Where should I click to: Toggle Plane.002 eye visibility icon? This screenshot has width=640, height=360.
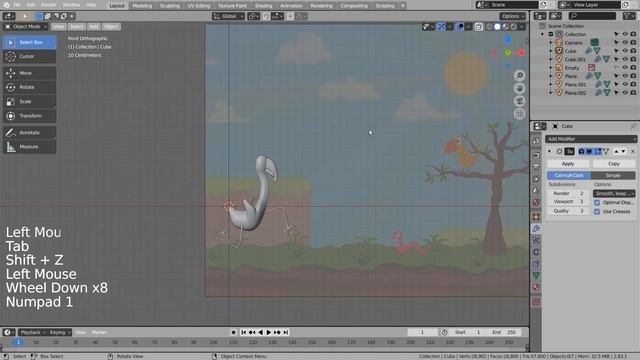(625, 93)
